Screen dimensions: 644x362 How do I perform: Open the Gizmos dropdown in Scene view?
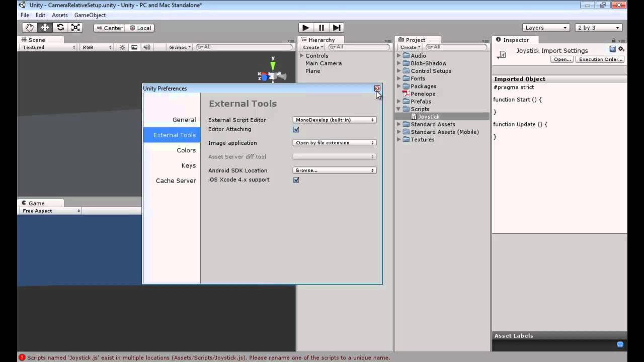click(x=180, y=47)
